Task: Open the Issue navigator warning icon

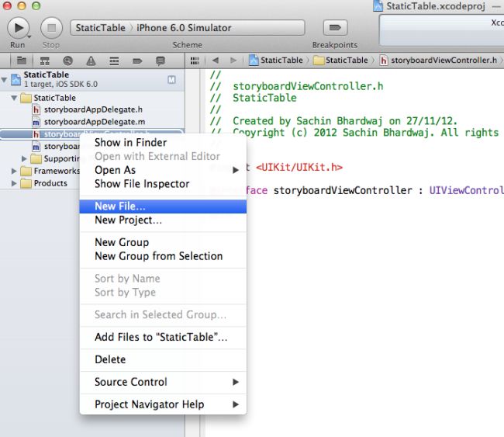Action: [91, 61]
